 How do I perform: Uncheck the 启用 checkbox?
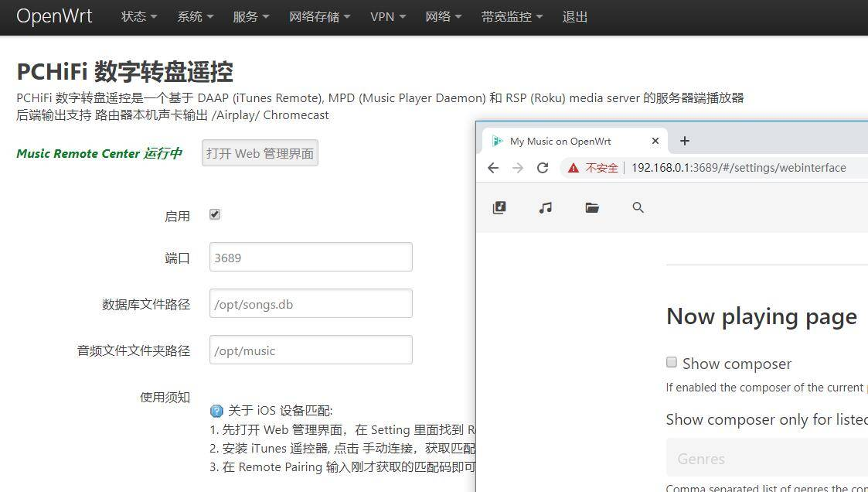click(x=214, y=214)
